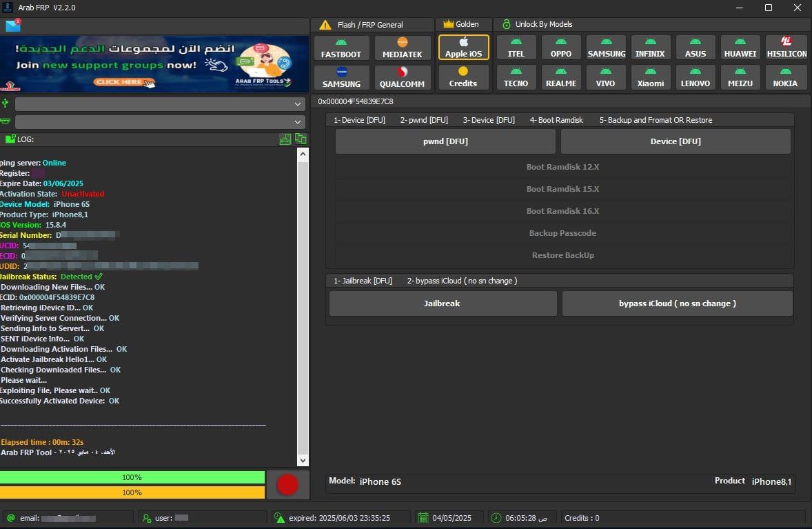The height and width of the screenshot is (529, 812).
Task: Open the HISILICON chipset button
Action: tap(786, 48)
